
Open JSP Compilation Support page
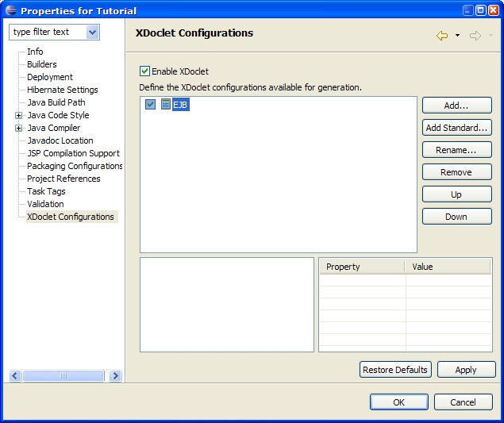(x=73, y=153)
